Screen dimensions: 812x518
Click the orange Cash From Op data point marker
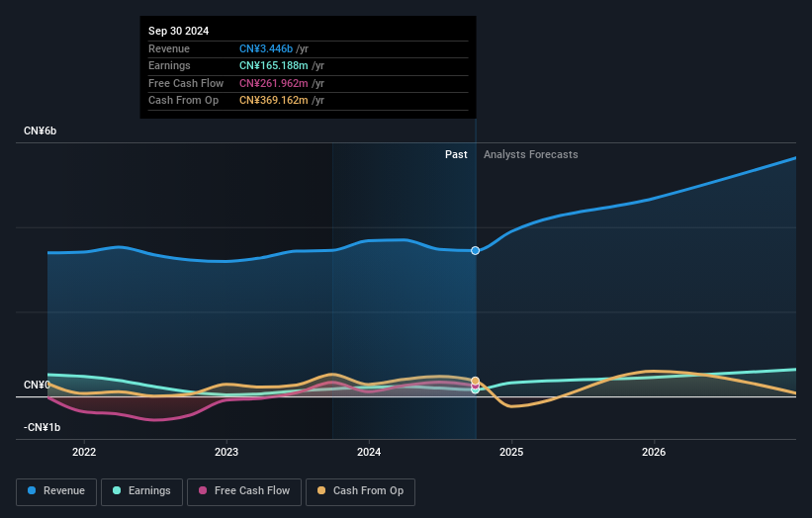pyautogui.click(x=475, y=381)
